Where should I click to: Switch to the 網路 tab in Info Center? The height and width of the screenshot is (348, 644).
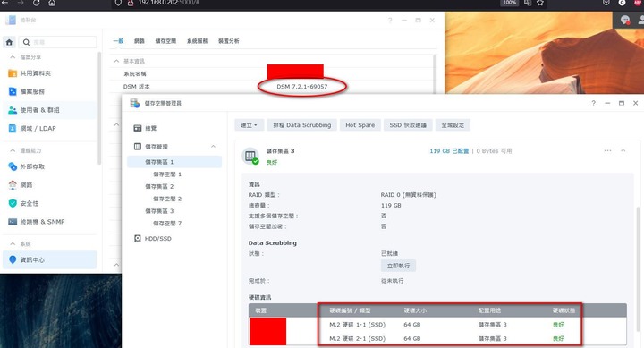140,41
